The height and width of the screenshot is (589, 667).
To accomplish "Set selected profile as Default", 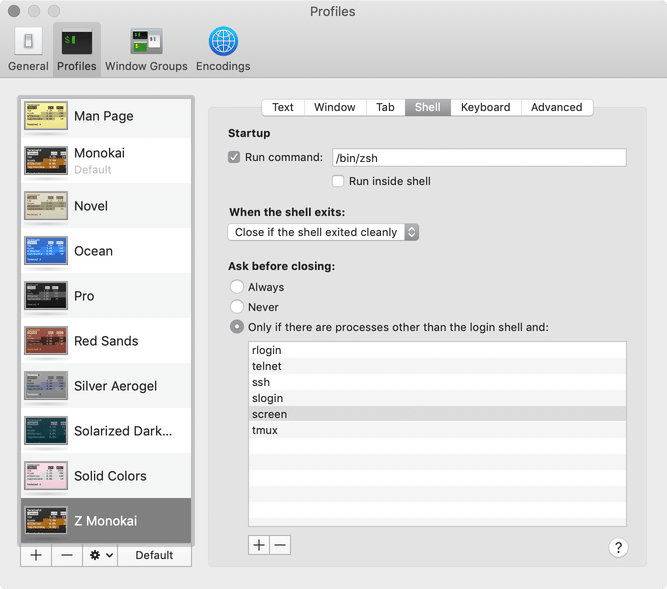I will point(154,555).
